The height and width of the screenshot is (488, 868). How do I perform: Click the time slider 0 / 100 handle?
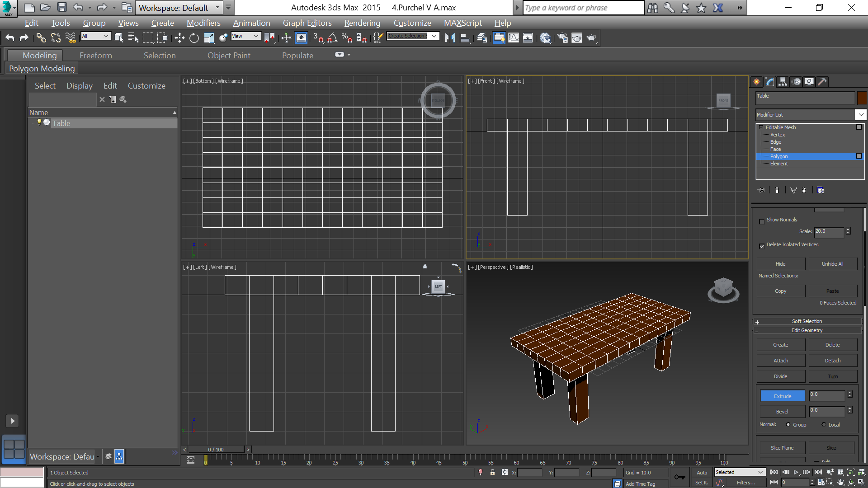(x=216, y=450)
